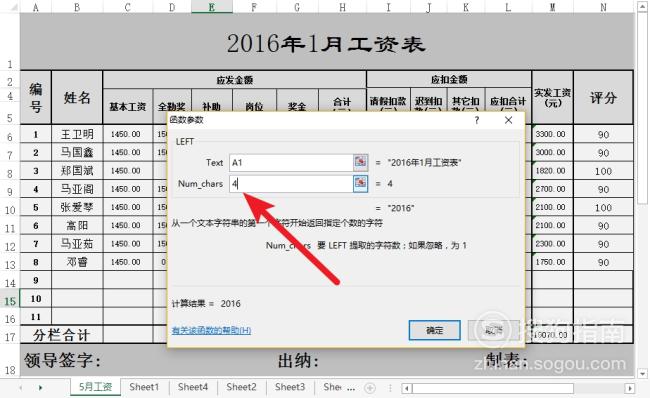650x398 pixels.
Task: Click the previous sheet navigation arrow
Action: pyautogui.click(x=21, y=388)
